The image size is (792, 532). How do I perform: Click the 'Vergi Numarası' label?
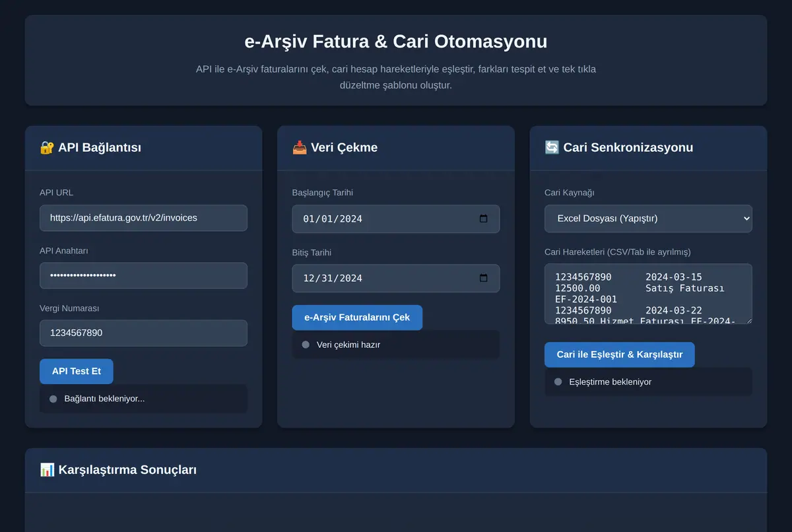[x=69, y=308]
